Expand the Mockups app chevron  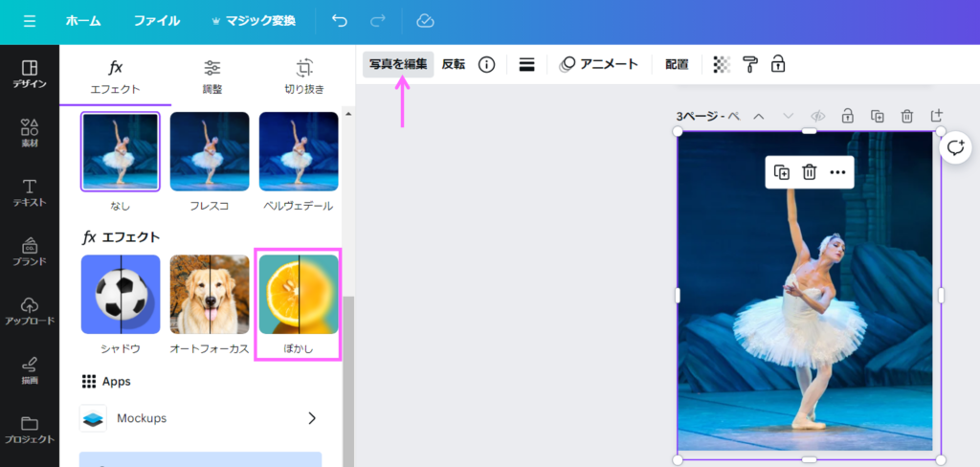(311, 418)
